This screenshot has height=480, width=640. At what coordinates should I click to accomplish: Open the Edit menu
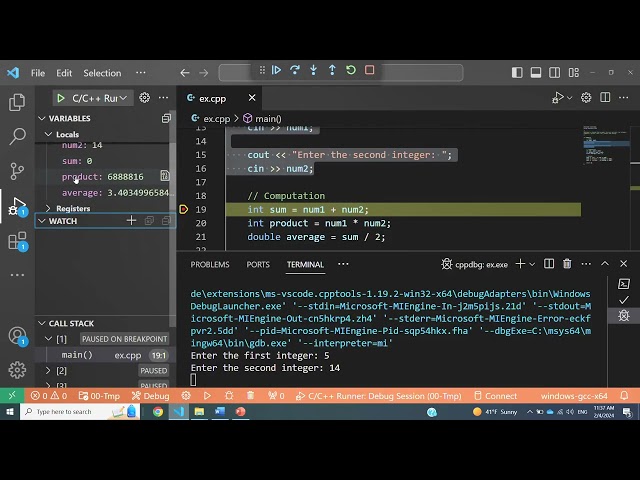coord(64,73)
